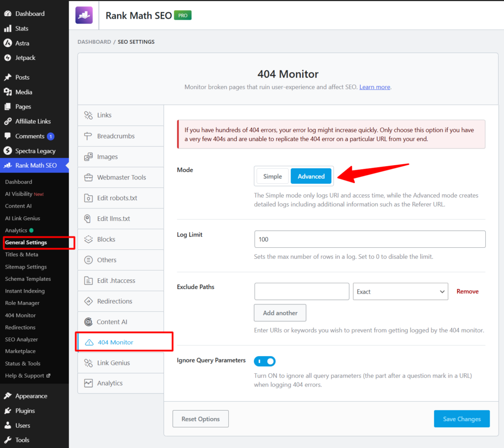
Task: Click the Others circle icon
Action: click(x=88, y=260)
